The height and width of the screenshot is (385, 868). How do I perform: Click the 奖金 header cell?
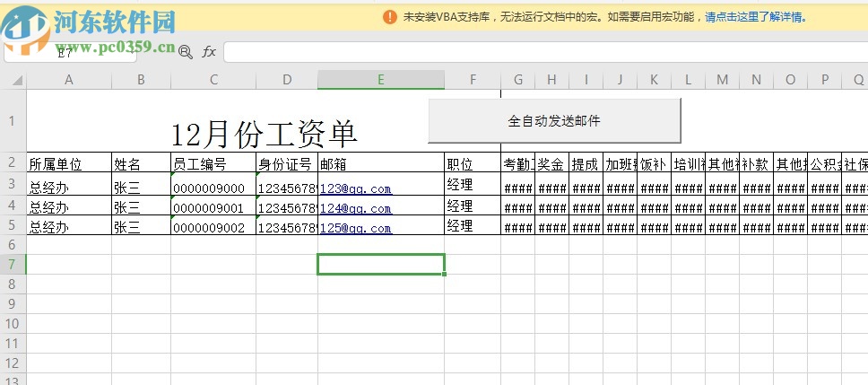pos(551,162)
